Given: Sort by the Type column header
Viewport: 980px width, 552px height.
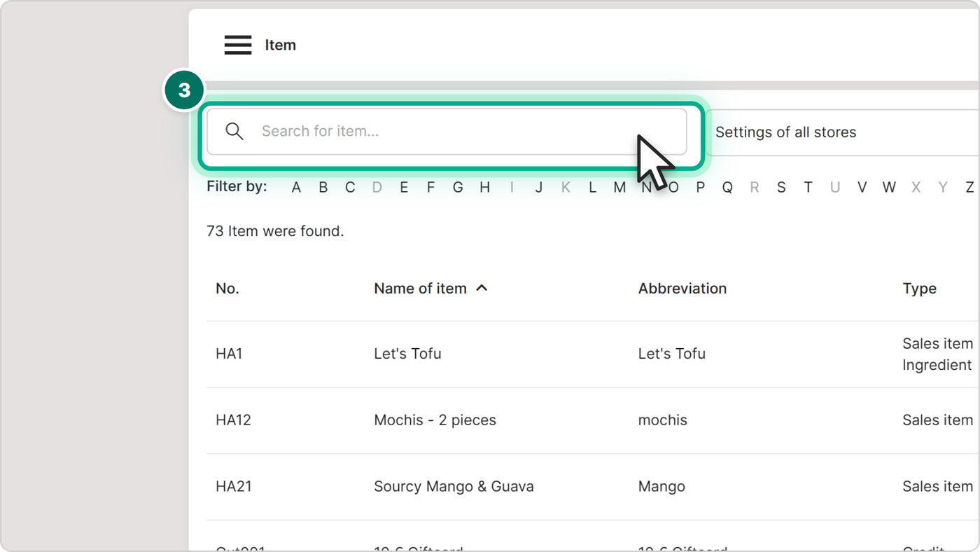Looking at the screenshot, I should point(919,288).
